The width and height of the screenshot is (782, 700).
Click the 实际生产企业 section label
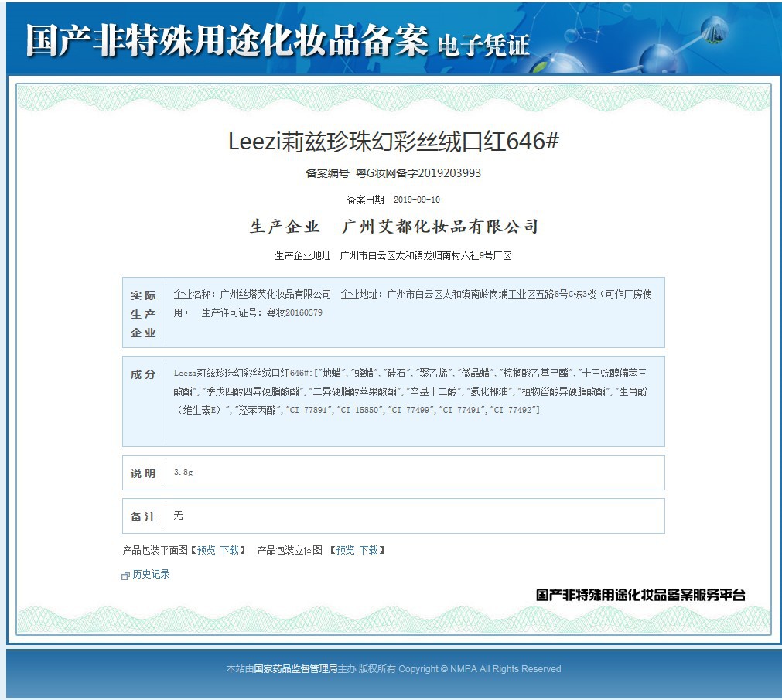click(143, 314)
